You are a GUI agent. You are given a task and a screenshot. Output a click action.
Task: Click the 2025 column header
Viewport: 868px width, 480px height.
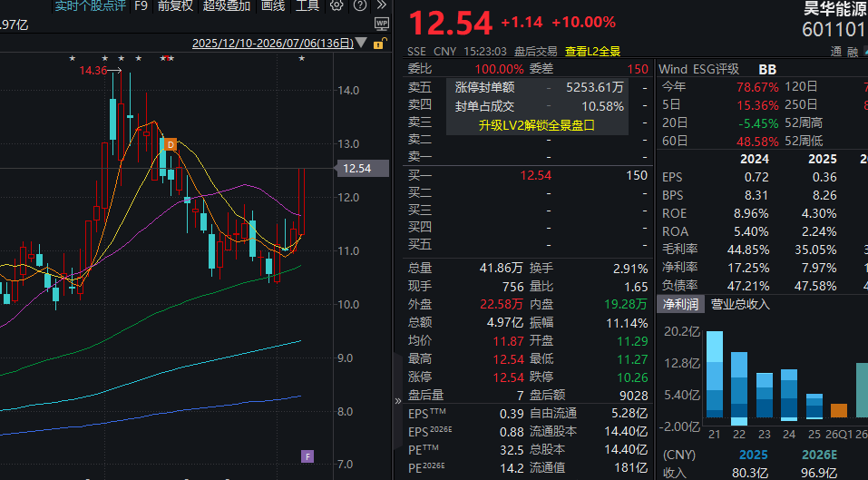(x=822, y=159)
